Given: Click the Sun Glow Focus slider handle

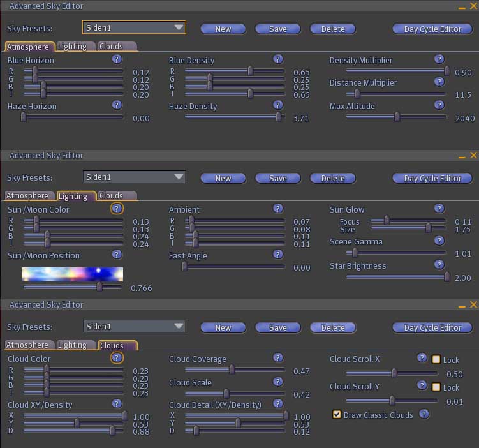Looking at the screenshot, I should [387, 220].
